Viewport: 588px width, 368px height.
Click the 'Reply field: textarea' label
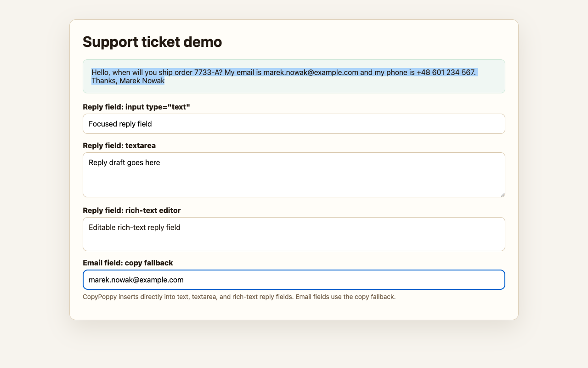[119, 145]
